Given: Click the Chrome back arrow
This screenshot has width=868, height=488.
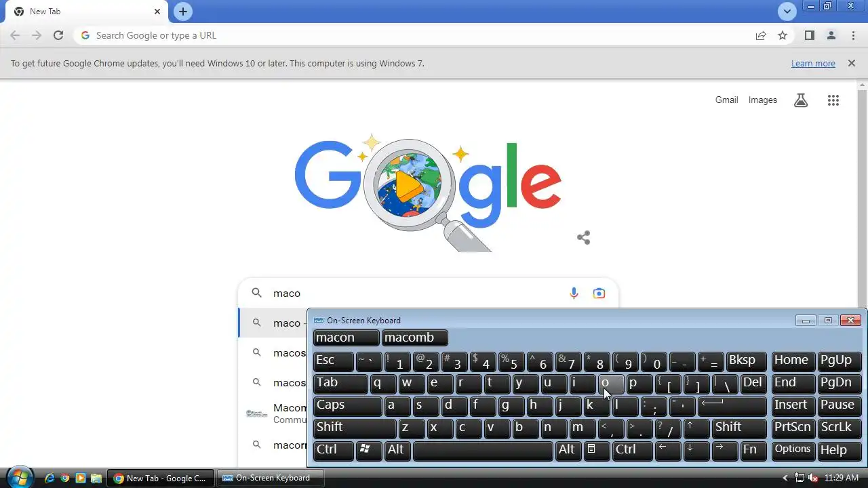Looking at the screenshot, I should coord(15,35).
